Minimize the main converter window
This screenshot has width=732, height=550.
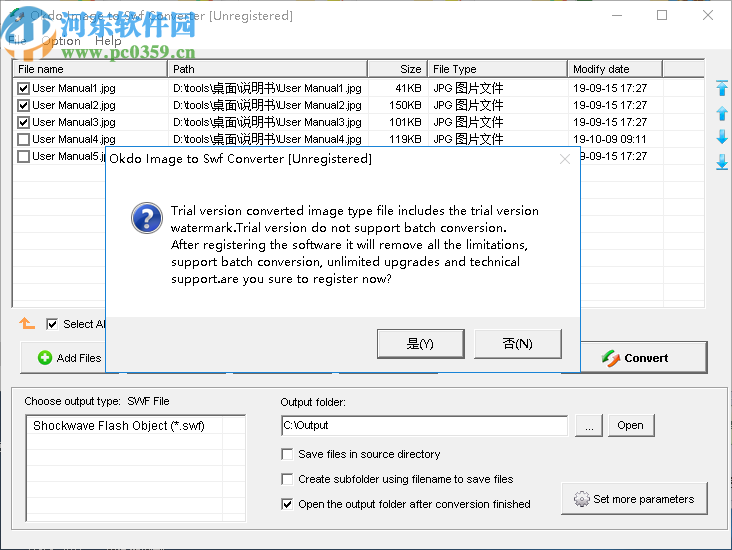pyautogui.click(x=617, y=15)
